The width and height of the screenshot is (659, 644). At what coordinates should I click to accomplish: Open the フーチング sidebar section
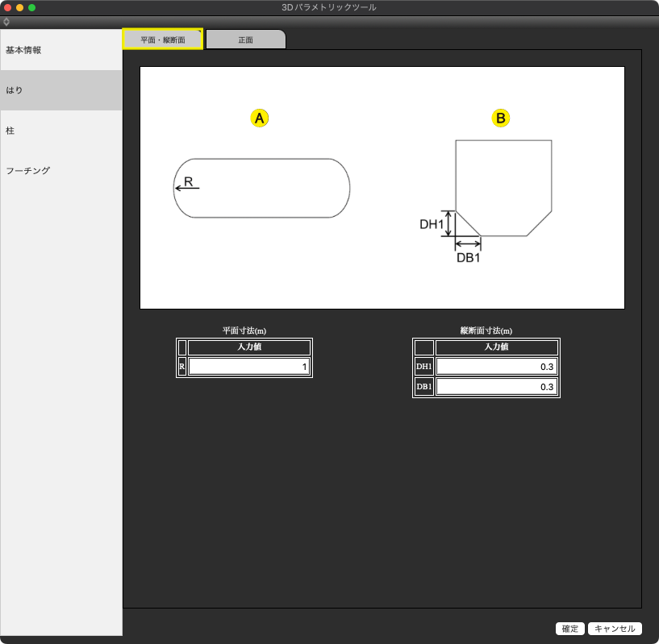(x=61, y=171)
